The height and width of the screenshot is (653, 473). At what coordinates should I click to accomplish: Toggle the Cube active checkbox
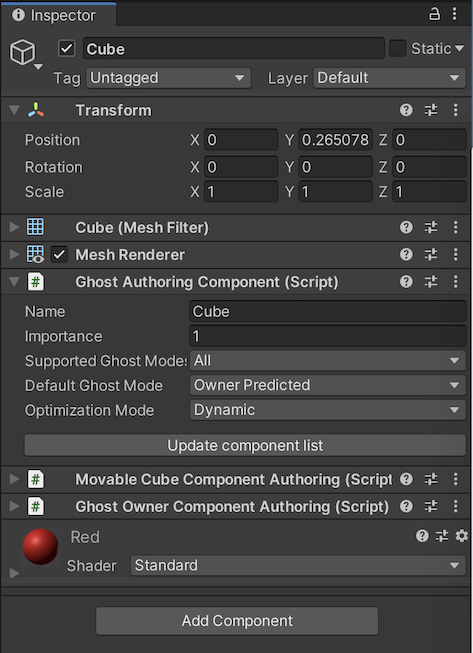(x=67, y=48)
